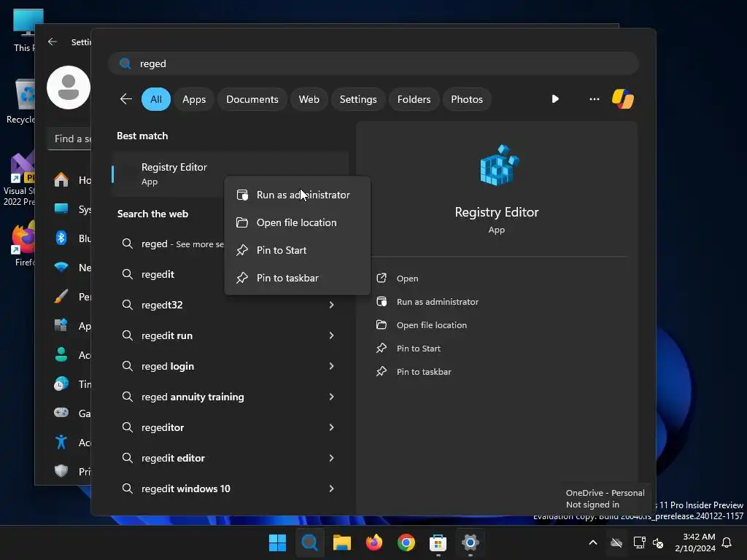Image resolution: width=747 pixels, height=560 pixels.
Task: Select the regedit windows 10 suggestion text
Action: click(x=186, y=489)
